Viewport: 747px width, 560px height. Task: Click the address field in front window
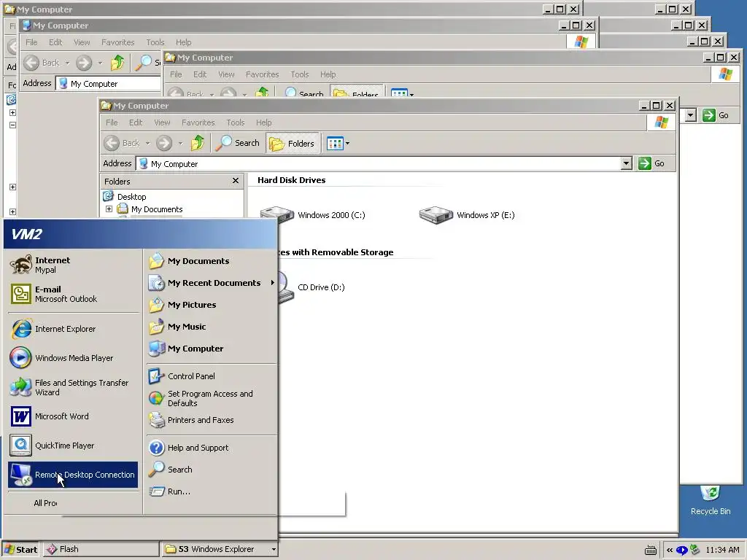pos(379,164)
